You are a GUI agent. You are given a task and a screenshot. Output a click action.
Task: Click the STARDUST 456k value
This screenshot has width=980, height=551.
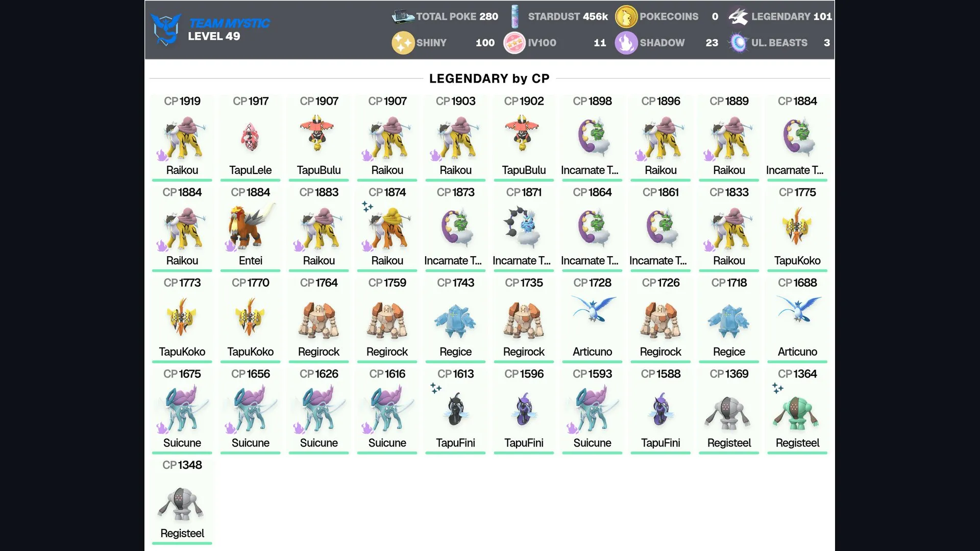[x=568, y=16]
